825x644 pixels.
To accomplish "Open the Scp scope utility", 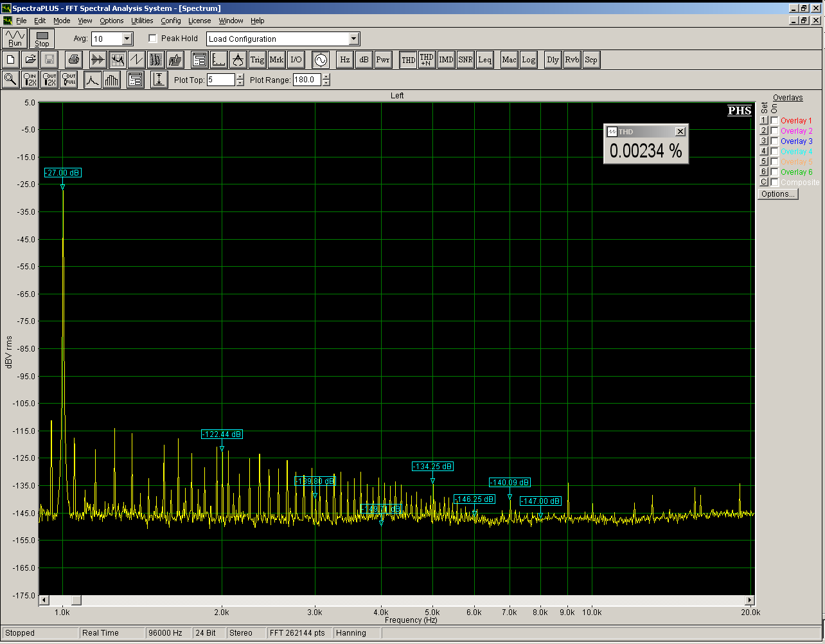I will pyautogui.click(x=591, y=60).
